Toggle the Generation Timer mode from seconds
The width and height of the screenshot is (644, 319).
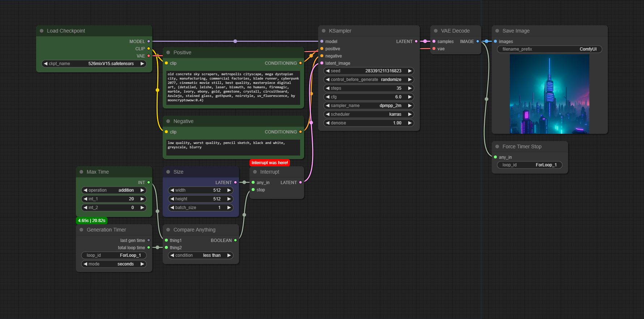point(114,264)
